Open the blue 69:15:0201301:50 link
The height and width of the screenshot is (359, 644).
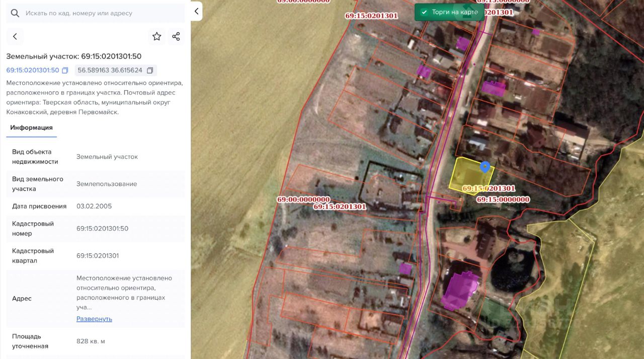pyautogui.click(x=33, y=70)
